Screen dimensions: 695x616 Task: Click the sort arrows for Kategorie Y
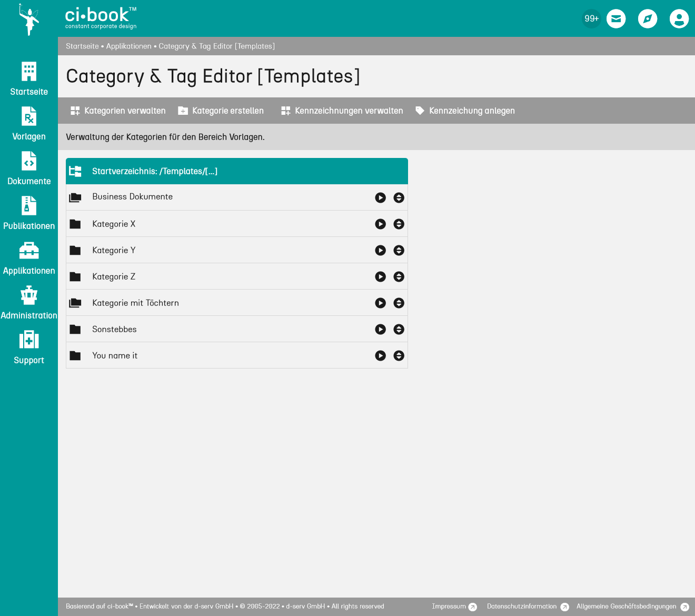tap(399, 250)
